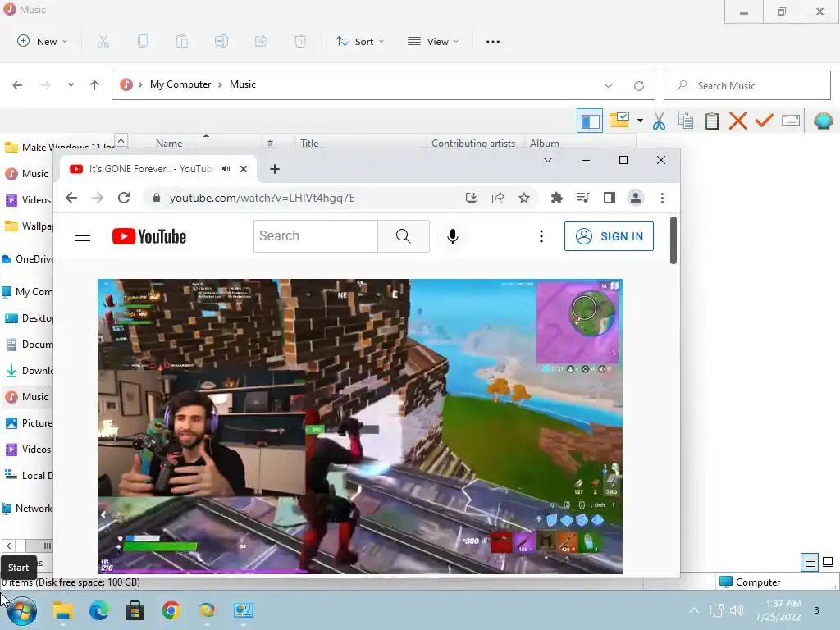This screenshot has width=840, height=630.
Task: Click the YouTube search text box
Action: [x=316, y=236]
